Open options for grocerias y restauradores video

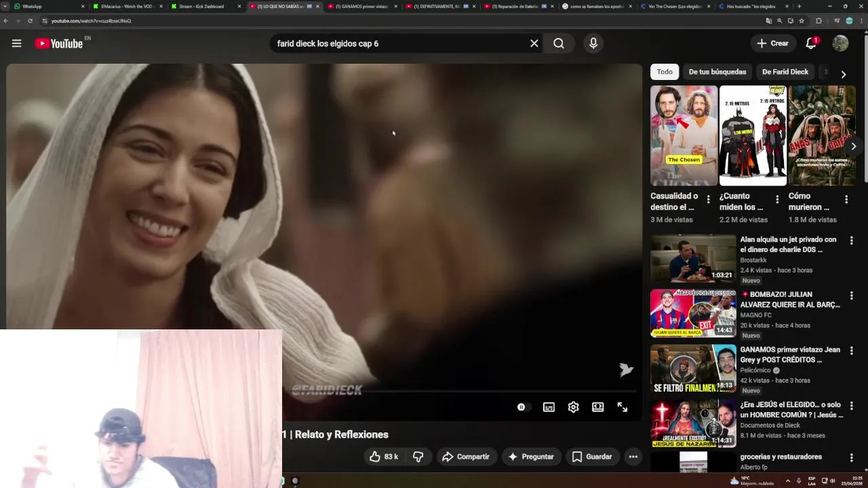point(852,458)
